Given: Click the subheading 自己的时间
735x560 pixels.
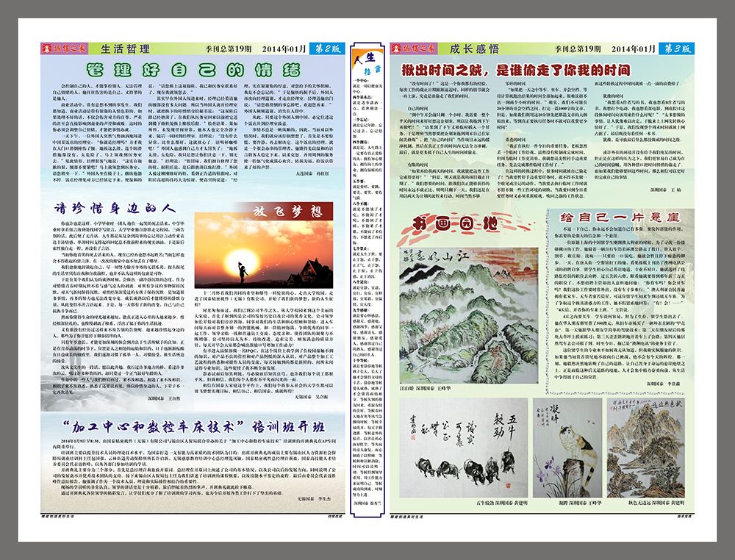Looking at the screenshot, I should tap(418, 108).
